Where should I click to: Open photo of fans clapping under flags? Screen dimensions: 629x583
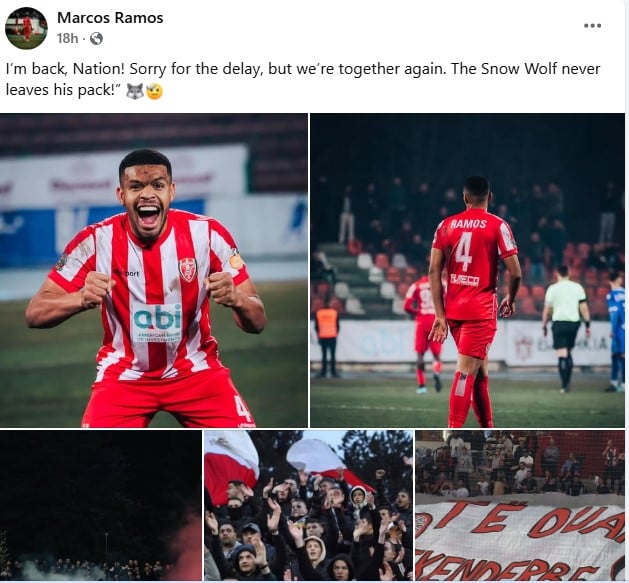click(x=308, y=506)
